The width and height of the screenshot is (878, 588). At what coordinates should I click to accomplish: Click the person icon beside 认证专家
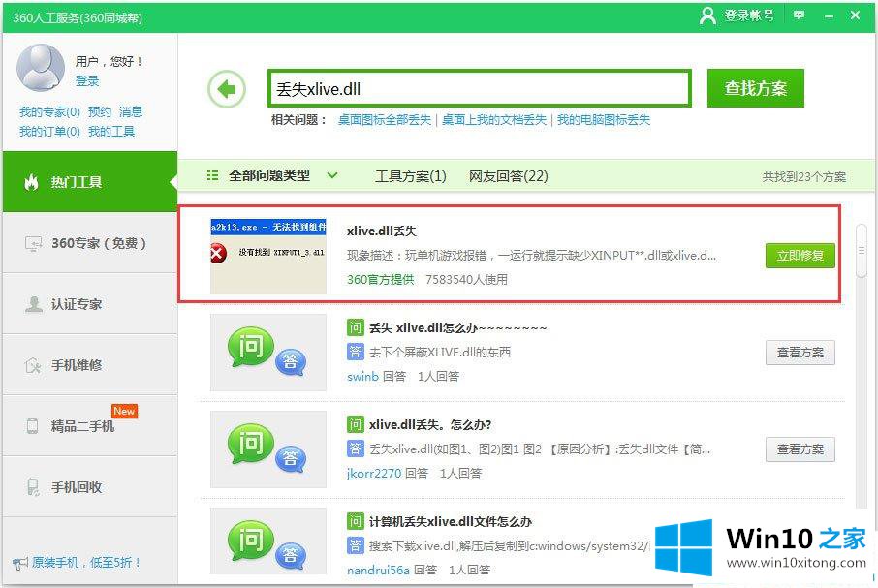pos(34,304)
